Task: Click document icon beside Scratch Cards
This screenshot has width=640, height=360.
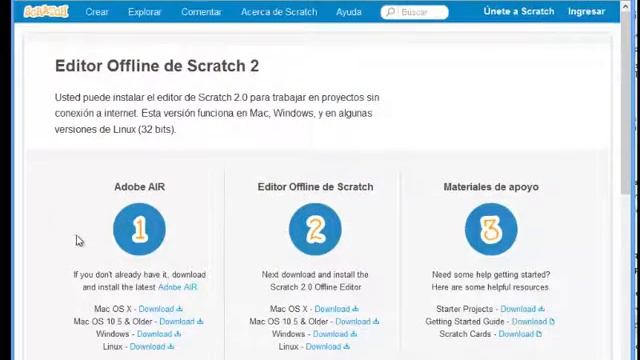Action: pos(539,334)
